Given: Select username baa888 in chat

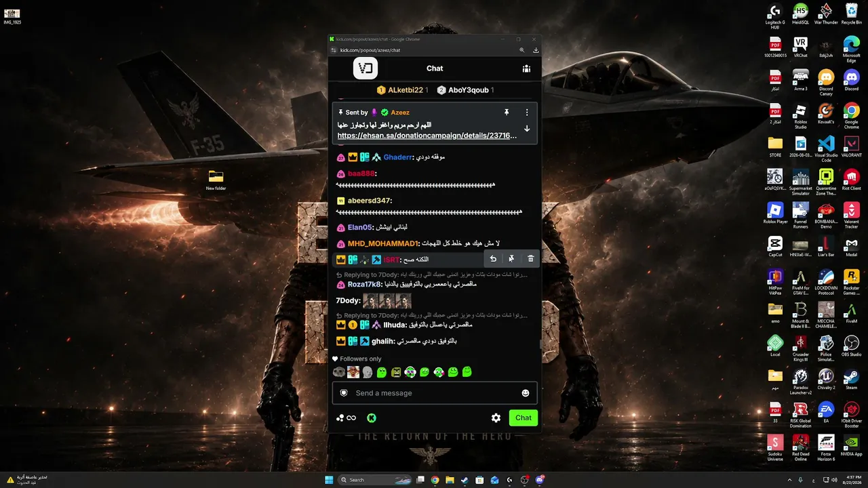Looking at the screenshot, I should pyautogui.click(x=361, y=174).
